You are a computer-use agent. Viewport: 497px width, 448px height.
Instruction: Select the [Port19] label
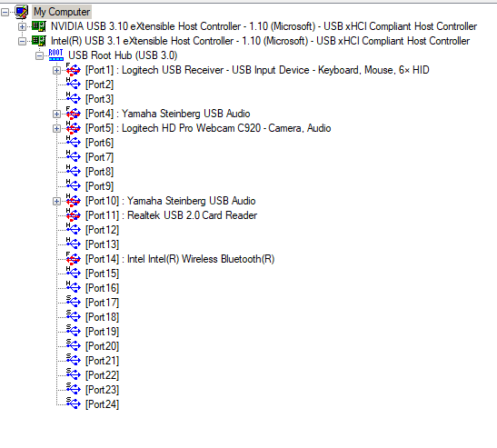(102, 332)
